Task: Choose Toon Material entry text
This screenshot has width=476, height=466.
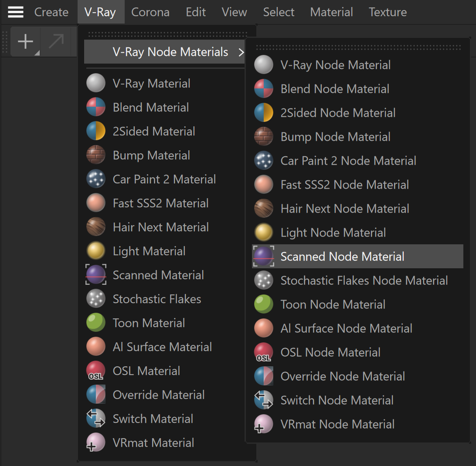Action: [149, 323]
